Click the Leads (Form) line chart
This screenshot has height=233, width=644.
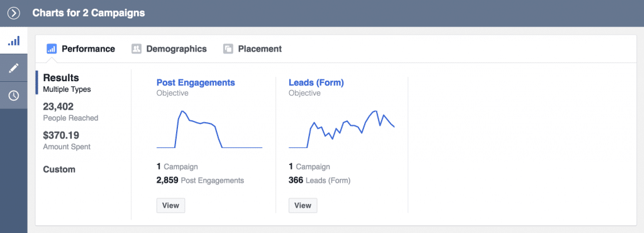point(341,129)
